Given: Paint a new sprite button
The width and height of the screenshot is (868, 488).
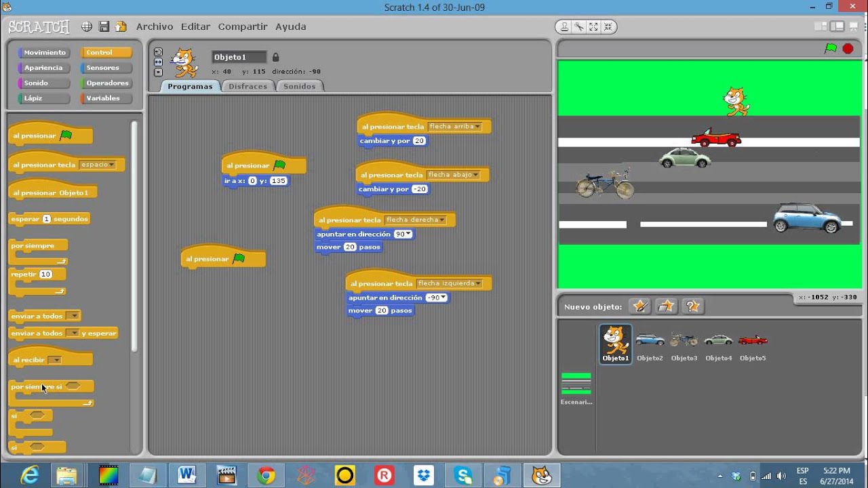Looking at the screenshot, I should 639,306.
